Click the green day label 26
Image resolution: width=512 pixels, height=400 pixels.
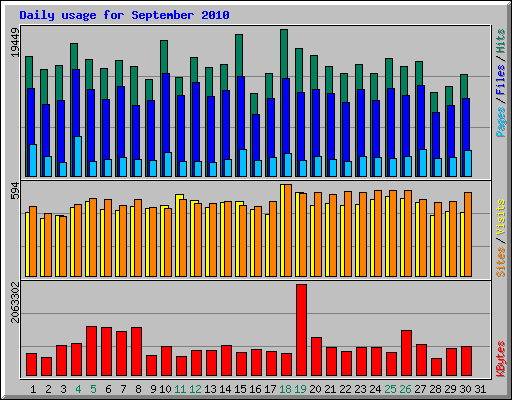coord(405,389)
